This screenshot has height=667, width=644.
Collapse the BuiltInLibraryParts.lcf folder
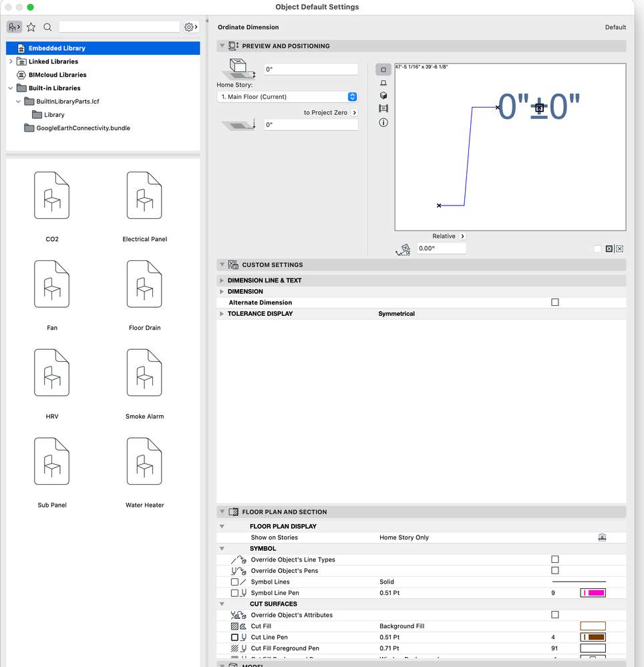pyautogui.click(x=18, y=101)
